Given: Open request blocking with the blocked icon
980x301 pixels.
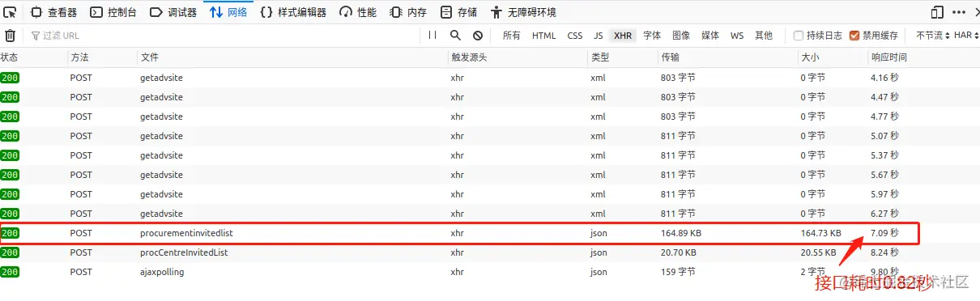Looking at the screenshot, I should pyautogui.click(x=478, y=36).
